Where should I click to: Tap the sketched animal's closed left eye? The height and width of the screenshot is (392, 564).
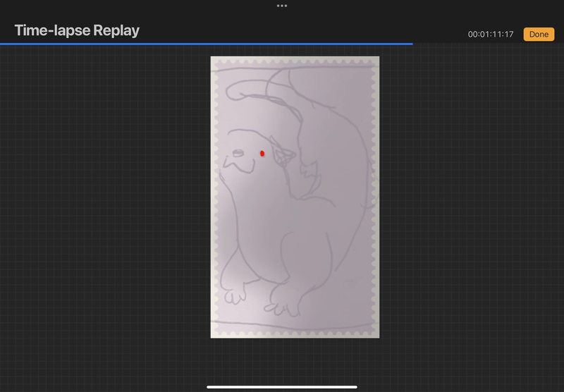pyautogui.click(x=238, y=152)
